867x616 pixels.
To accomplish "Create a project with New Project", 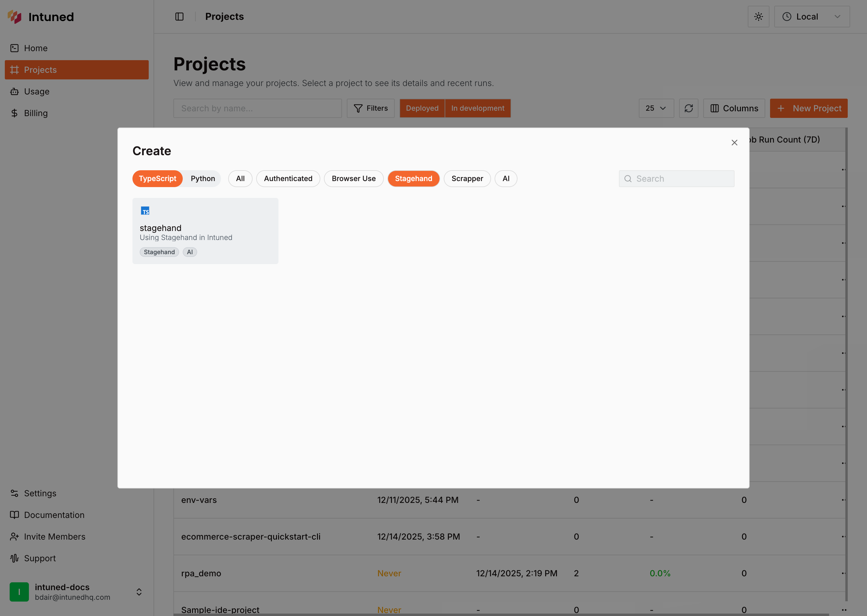I will click(809, 108).
